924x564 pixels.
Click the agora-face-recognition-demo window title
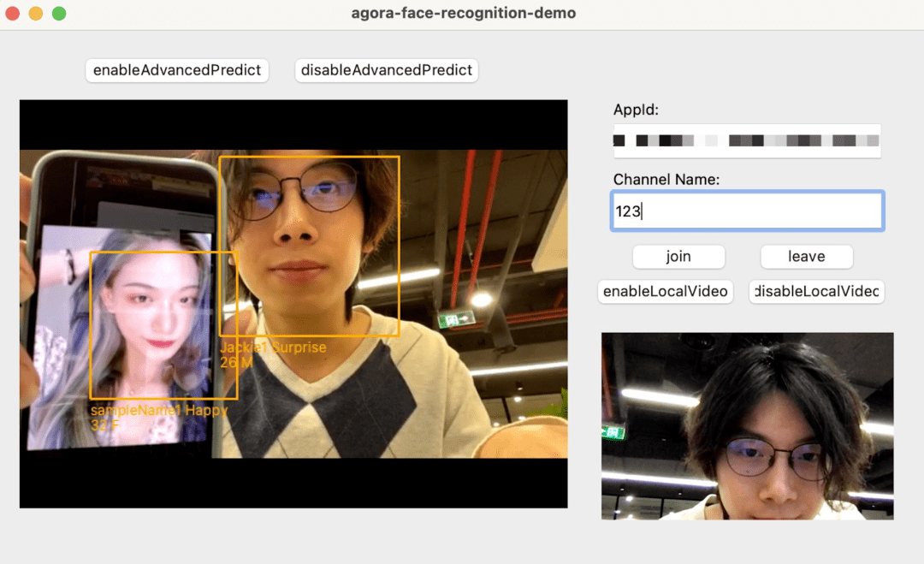point(463,13)
